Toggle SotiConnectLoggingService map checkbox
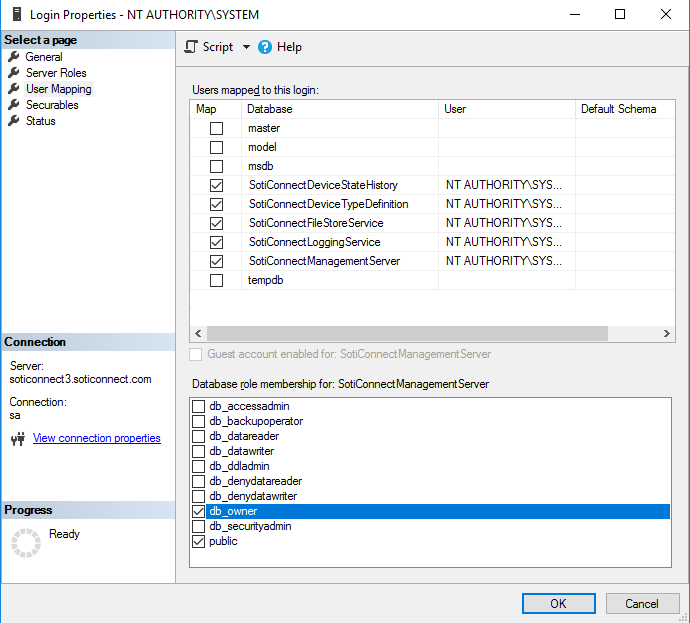690x623 pixels. click(216, 242)
